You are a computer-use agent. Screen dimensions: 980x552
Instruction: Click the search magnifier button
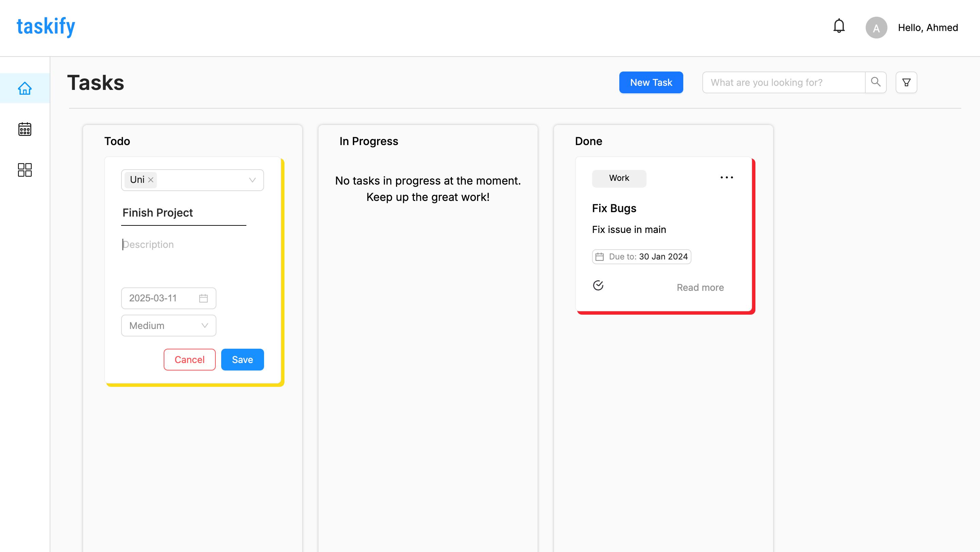click(x=876, y=82)
